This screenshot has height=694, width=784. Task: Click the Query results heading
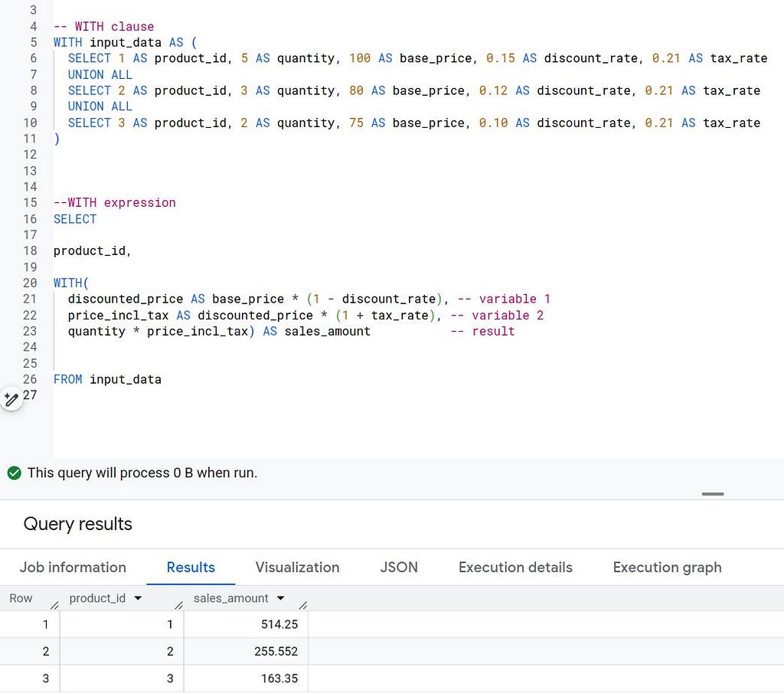tap(77, 524)
